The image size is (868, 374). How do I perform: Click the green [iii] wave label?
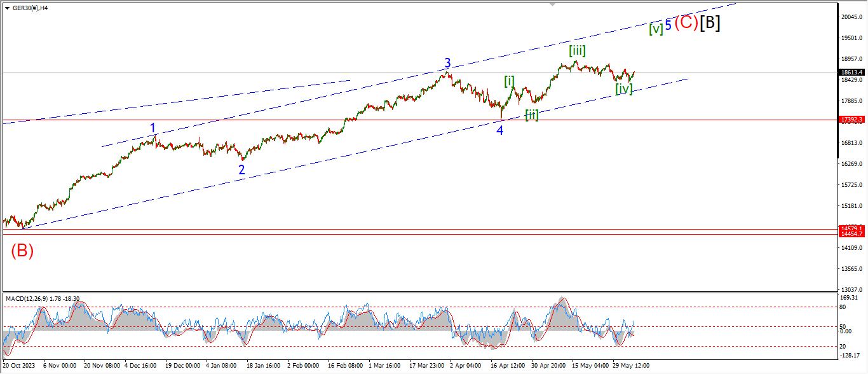[577, 50]
